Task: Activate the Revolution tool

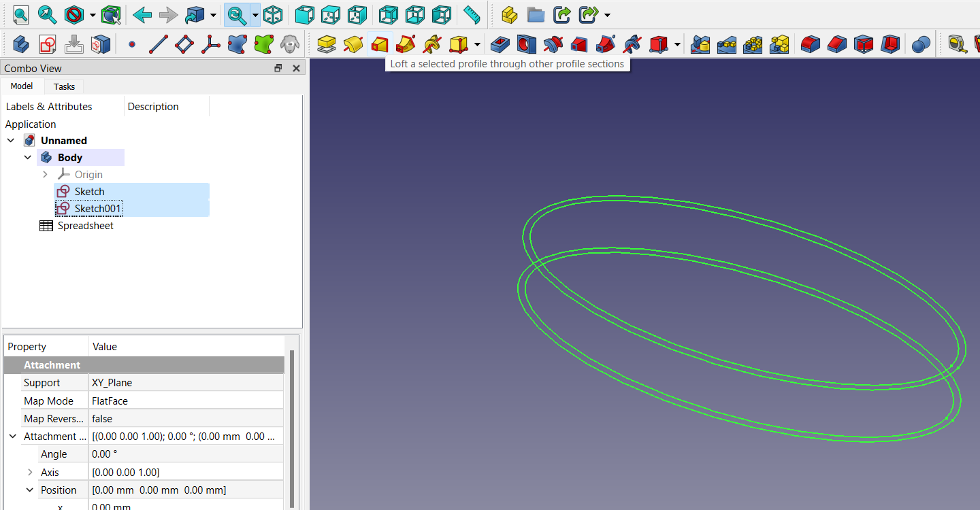Action: pyautogui.click(x=353, y=44)
